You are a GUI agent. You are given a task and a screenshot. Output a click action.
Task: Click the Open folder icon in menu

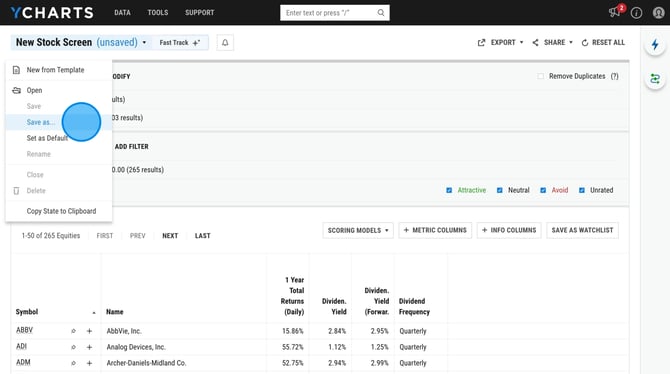coord(16,90)
